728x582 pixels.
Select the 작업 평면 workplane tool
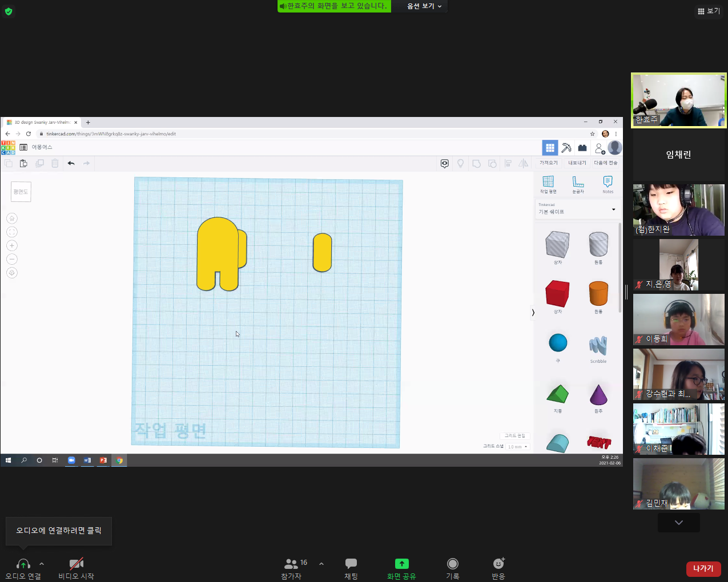(x=548, y=184)
